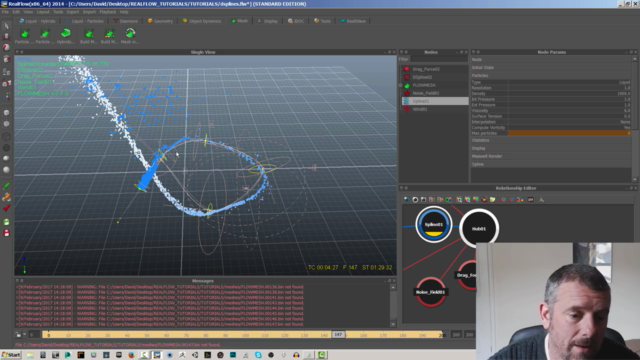
Task: Expand the Maxwell Render section
Action: tap(551, 156)
